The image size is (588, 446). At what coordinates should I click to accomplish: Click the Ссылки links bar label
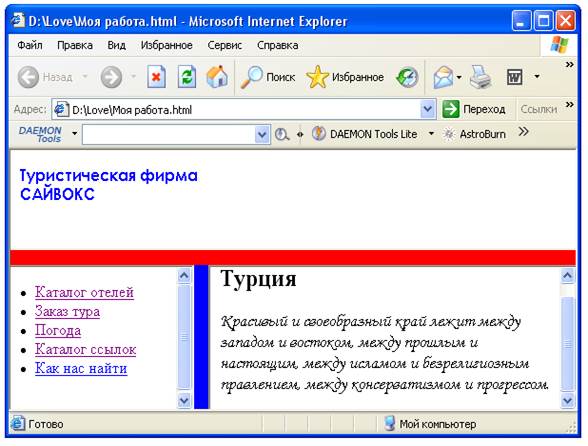tap(538, 109)
